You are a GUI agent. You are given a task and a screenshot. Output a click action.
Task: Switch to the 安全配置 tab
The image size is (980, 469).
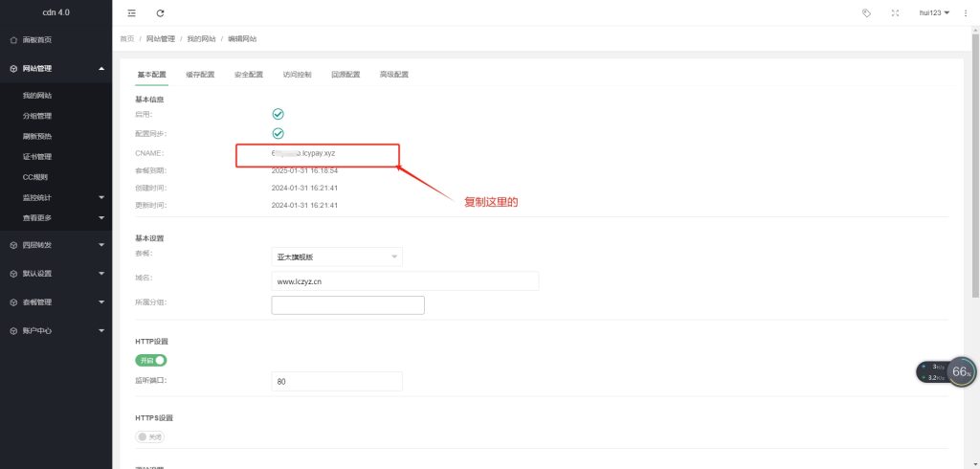point(248,74)
